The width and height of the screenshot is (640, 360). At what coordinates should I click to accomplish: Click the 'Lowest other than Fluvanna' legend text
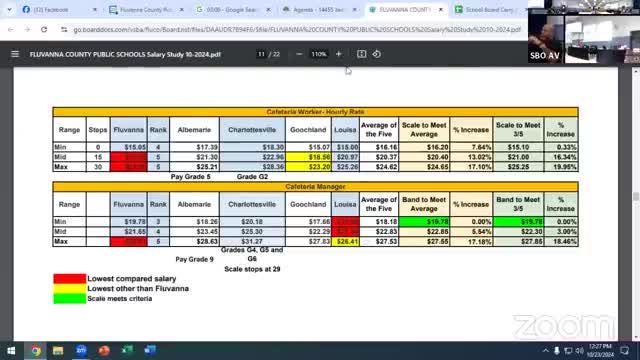point(138,289)
